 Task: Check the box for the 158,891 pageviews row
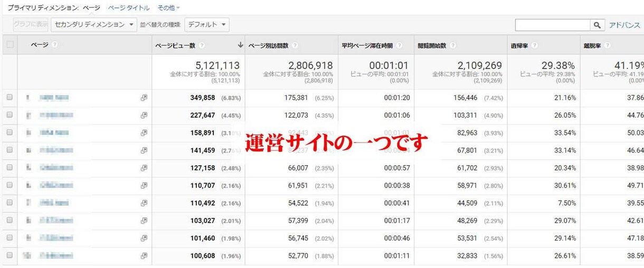pos(10,133)
